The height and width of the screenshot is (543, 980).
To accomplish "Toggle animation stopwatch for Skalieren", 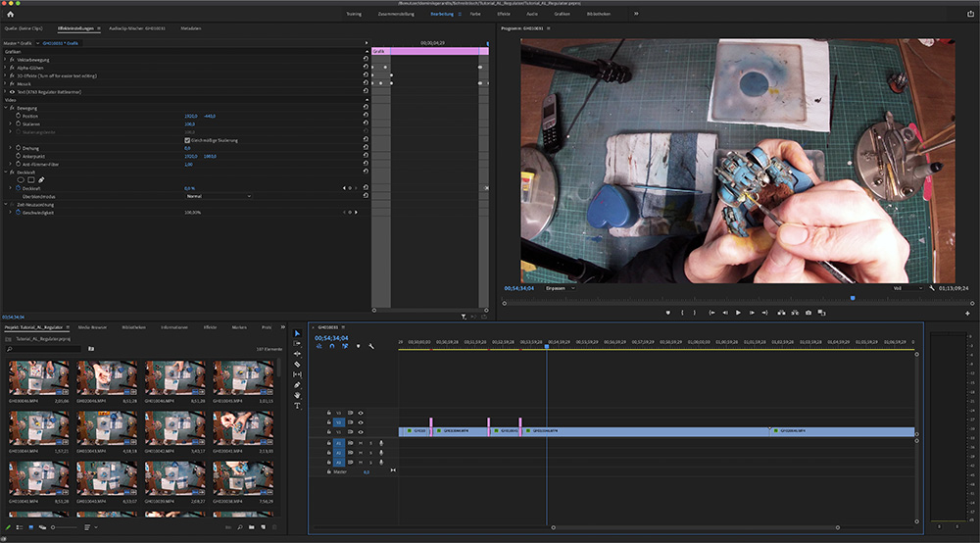I will coord(18,123).
